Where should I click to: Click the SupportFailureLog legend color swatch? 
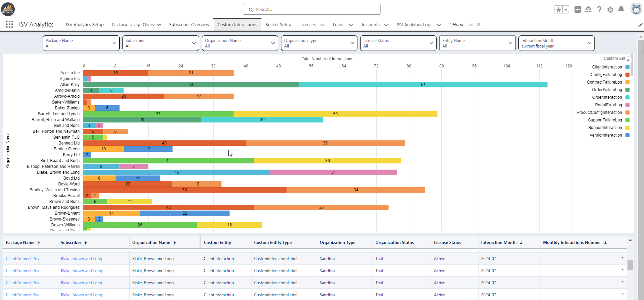pyautogui.click(x=627, y=120)
